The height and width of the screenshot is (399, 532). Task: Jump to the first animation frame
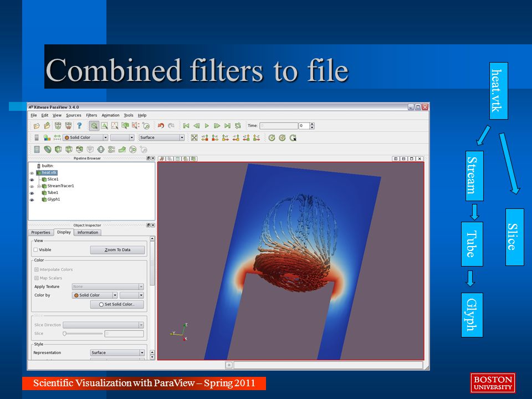[186, 126]
